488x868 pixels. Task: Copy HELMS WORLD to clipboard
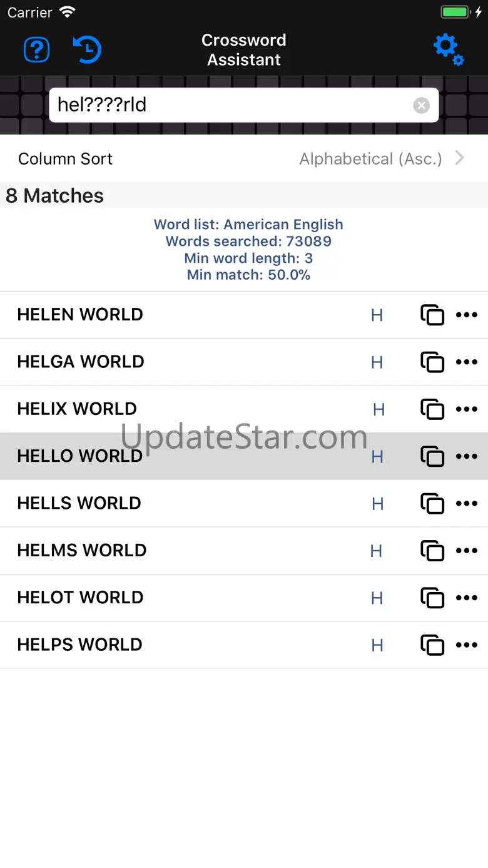(x=432, y=551)
